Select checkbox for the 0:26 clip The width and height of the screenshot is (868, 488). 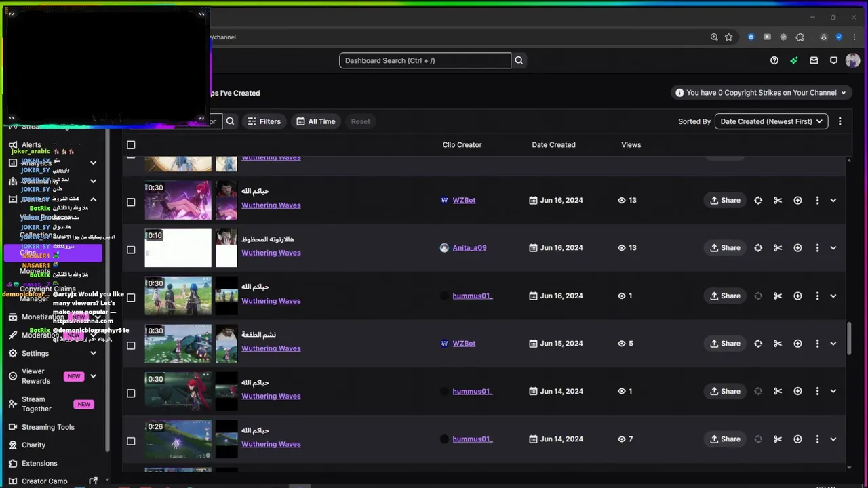(131, 441)
